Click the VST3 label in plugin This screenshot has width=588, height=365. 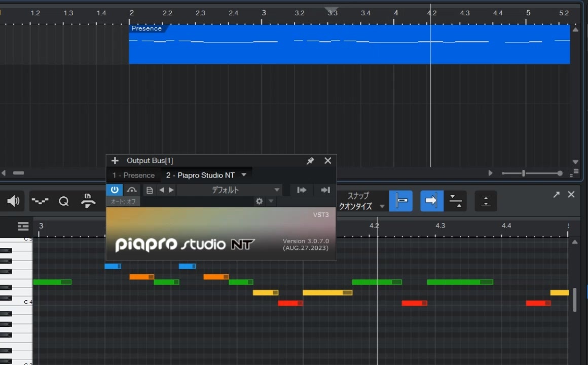[321, 214]
